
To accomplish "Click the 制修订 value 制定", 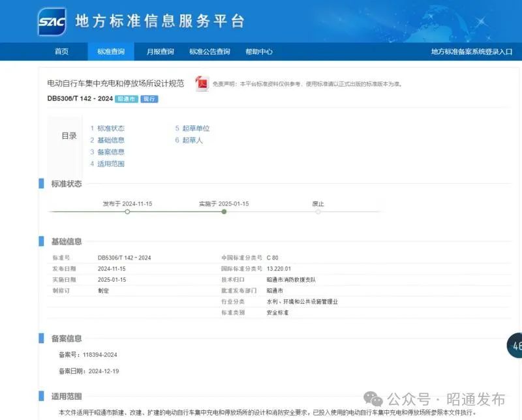I will [103, 290].
